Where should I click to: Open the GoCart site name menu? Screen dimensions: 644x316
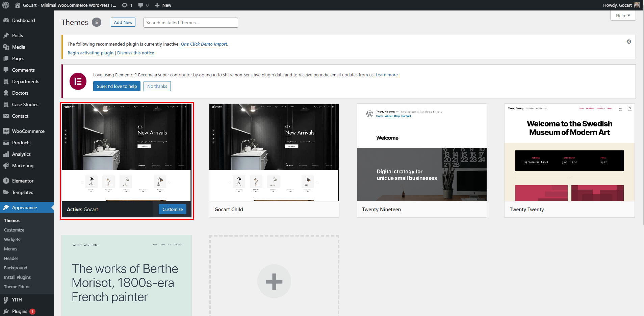tap(66, 5)
